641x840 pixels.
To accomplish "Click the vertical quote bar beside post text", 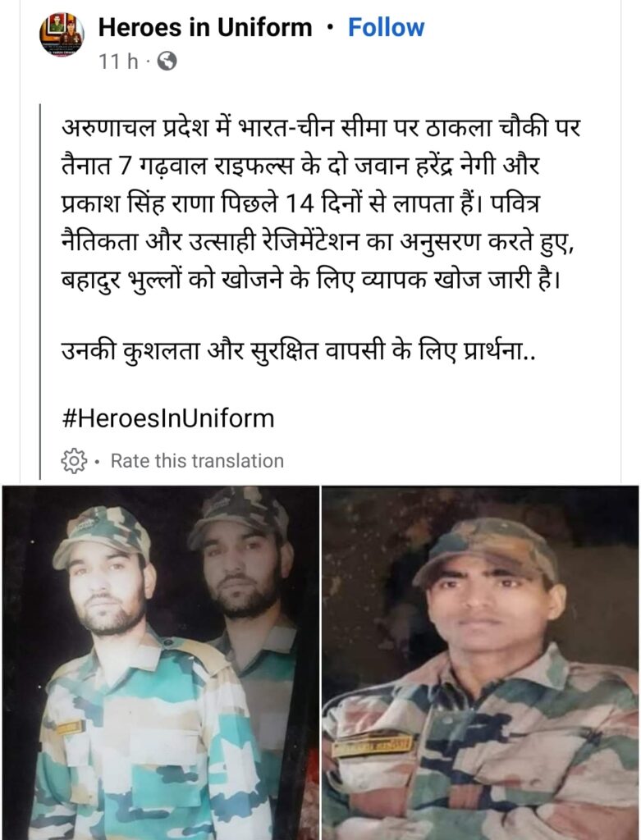I will pyautogui.click(x=40, y=291).
